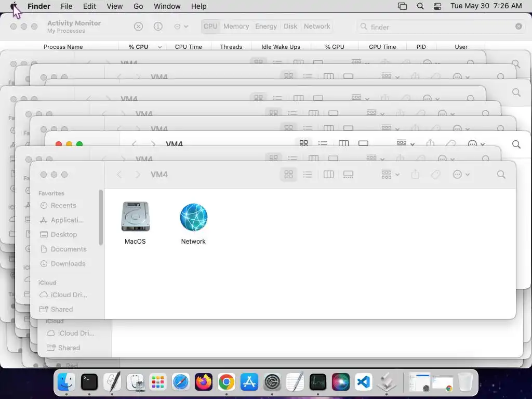Go forward in the frontmost Finder window
This screenshot has height=399, width=532.
[138, 175]
